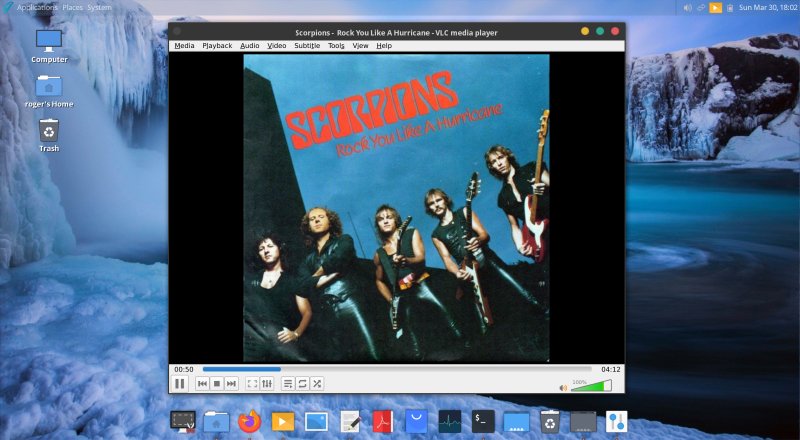This screenshot has height=440, width=800.
Task: Open roger's Home folder icon
Action: (49, 91)
